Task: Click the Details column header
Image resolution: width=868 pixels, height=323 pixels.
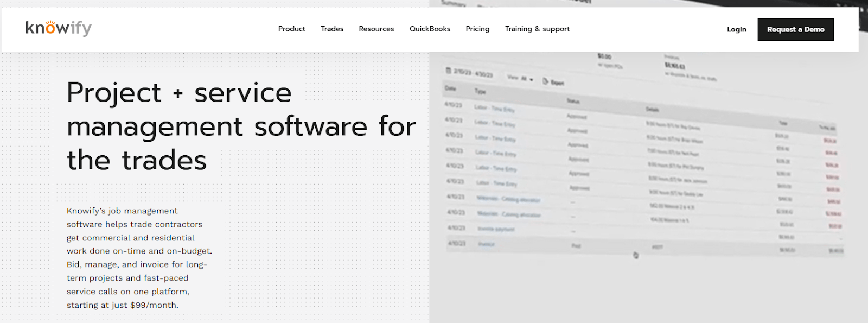Action: coord(652,109)
